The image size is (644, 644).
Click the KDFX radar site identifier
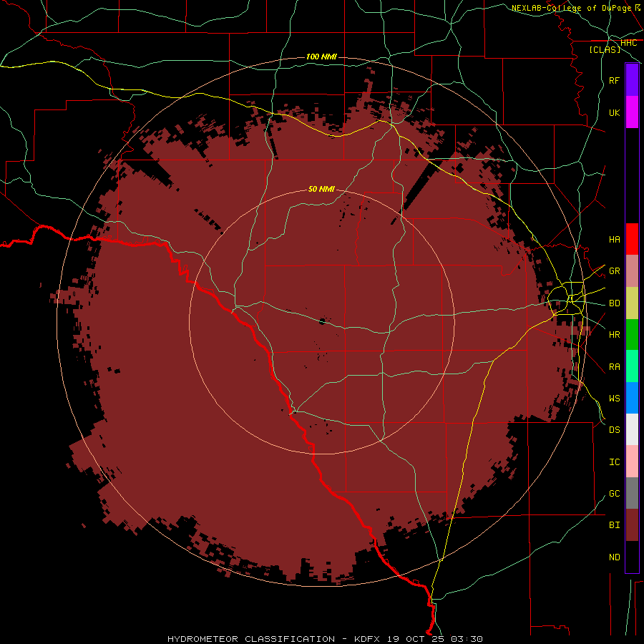coord(367,639)
